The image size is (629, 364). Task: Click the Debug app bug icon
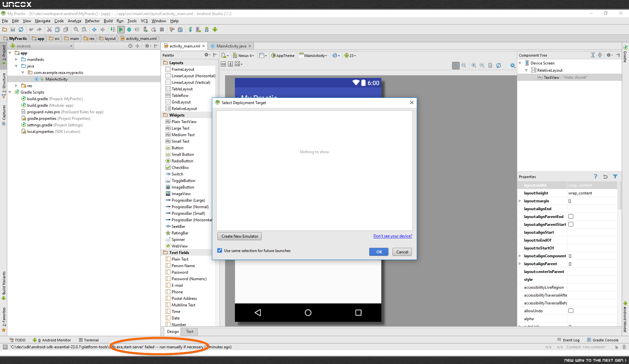coord(129,29)
